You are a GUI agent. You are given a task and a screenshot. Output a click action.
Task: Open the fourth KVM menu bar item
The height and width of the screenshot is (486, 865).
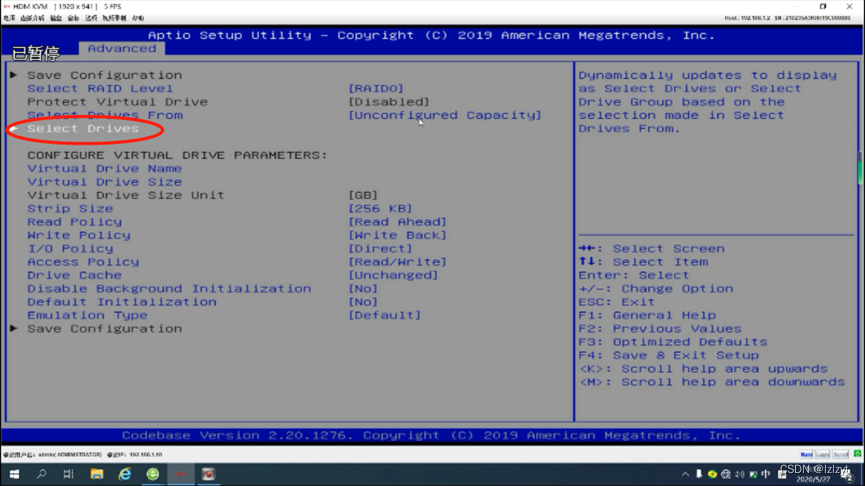coord(73,18)
